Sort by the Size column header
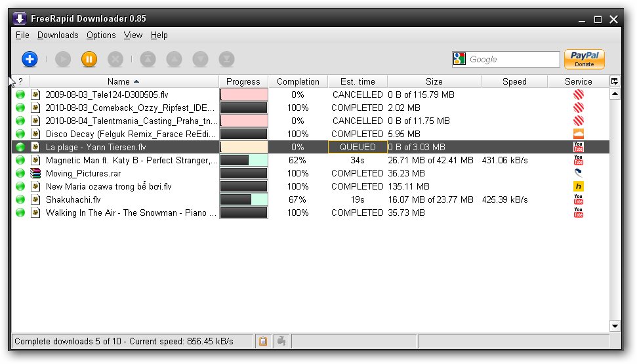Viewport: 637px width, 364px height. (434, 82)
